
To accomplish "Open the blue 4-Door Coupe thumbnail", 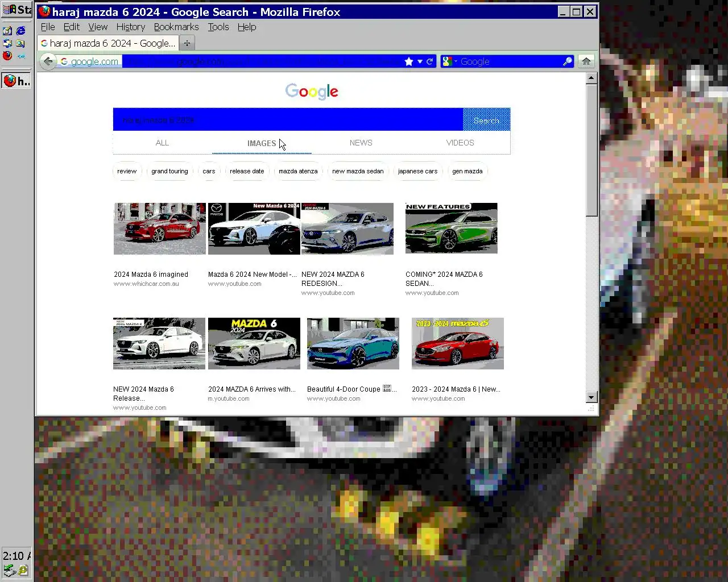I will [x=353, y=343].
